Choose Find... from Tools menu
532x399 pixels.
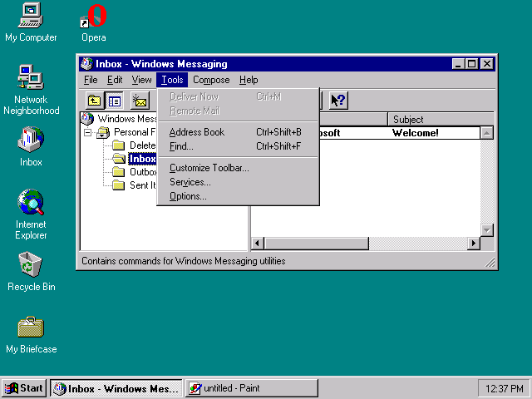(239, 146)
